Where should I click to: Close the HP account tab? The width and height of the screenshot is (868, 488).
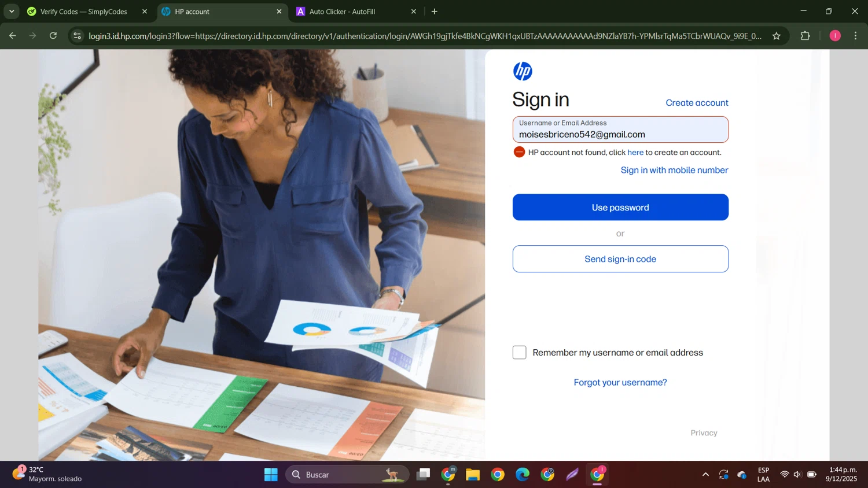coord(279,12)
